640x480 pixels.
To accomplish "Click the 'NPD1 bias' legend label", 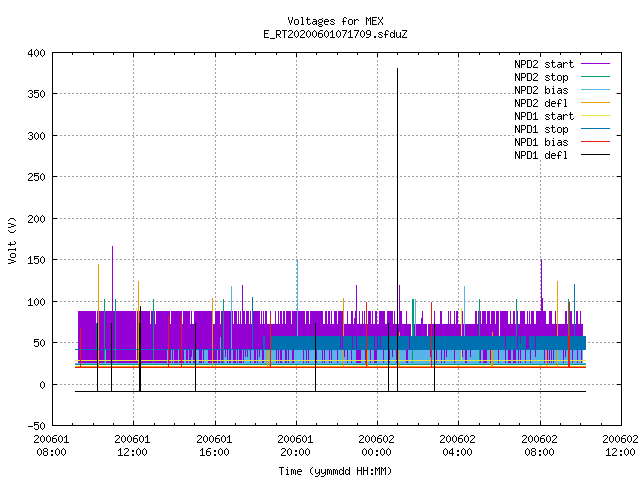I will [x=541, y=142].
